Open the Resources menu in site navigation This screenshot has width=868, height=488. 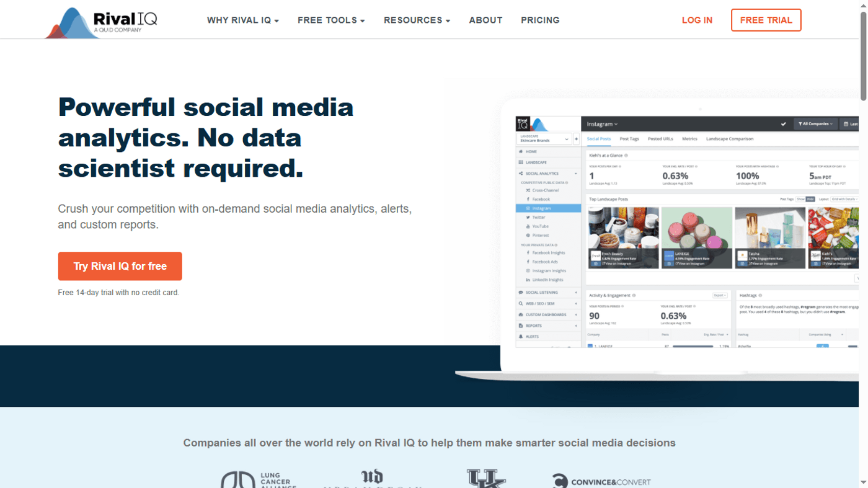(x=416, y=20)
